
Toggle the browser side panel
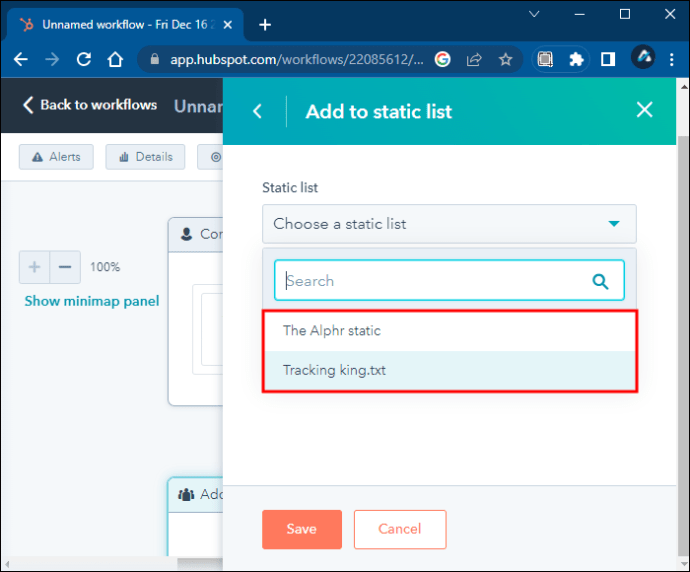608,59
